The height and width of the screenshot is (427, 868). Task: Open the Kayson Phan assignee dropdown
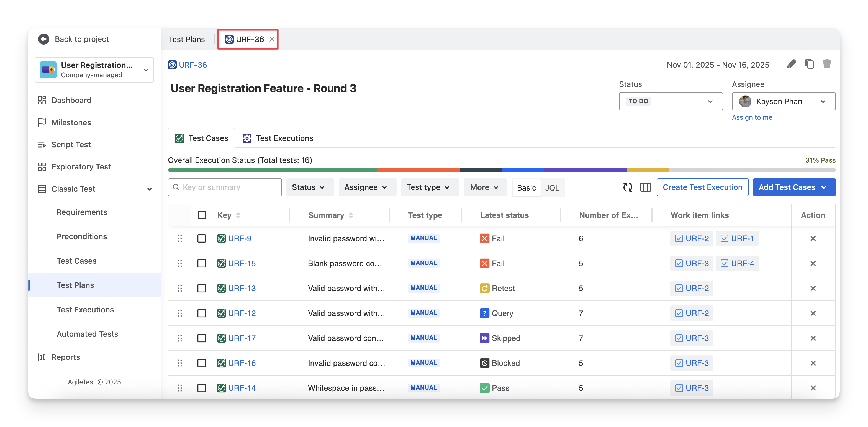pos(784,101)
